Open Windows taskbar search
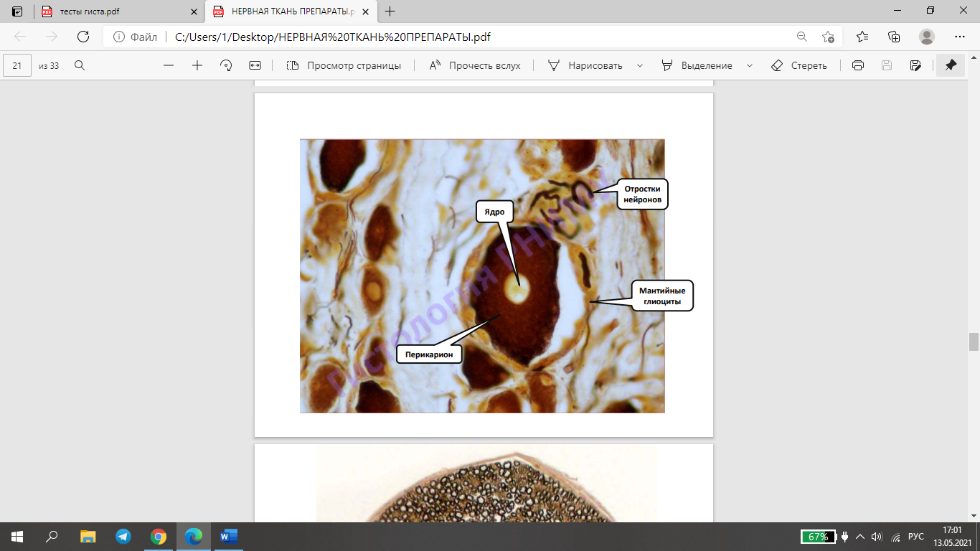Screen dimensions: 980x551 click(x=52, y=537)
